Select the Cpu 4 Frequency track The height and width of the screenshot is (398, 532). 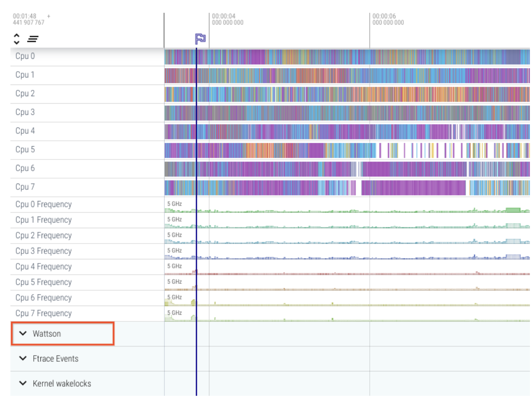pyautogui.click(x=43, y=266)
